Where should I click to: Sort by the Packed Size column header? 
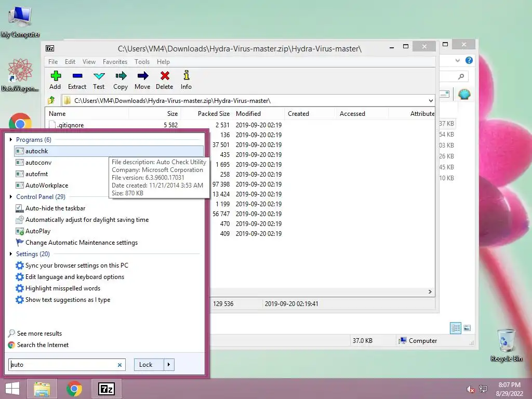(x=207, y=114)
